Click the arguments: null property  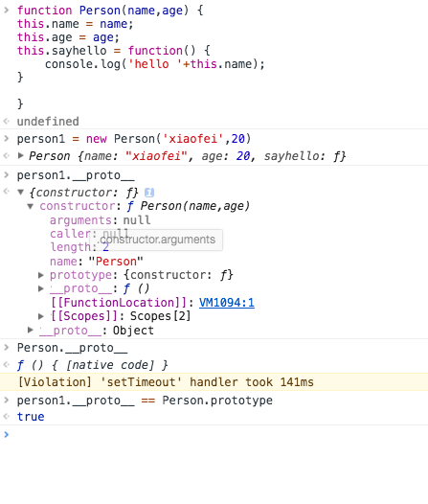tap(100, 220)
